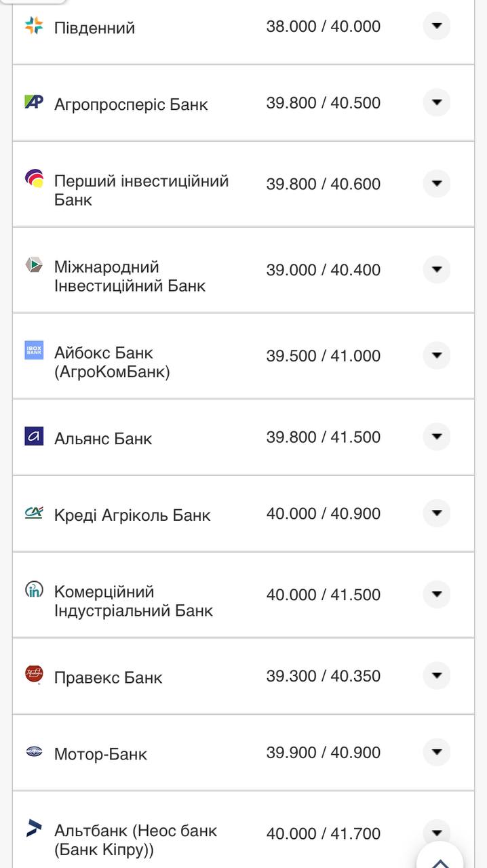Click the Айбокс Банк rate 39.500 / 41.000

[323, 356]
